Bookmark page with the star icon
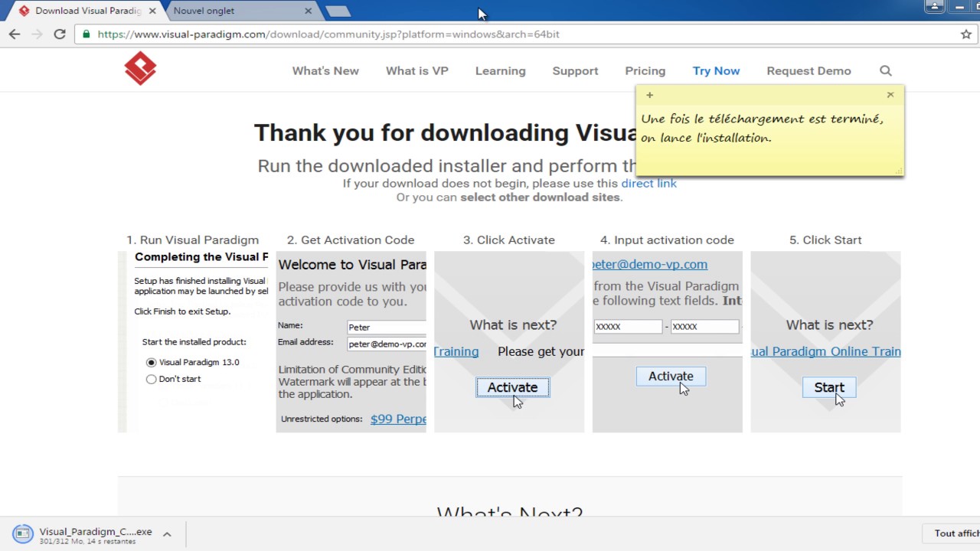The image size is (980, 551). 966,34
